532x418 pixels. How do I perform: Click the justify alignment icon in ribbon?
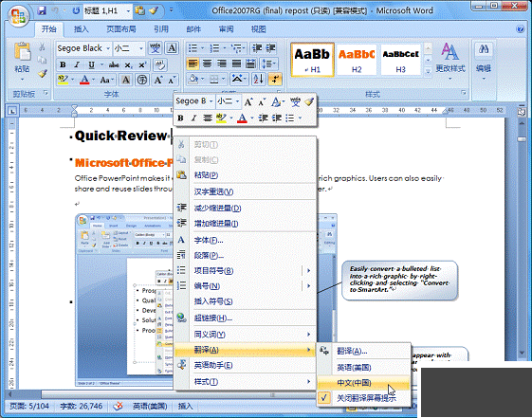(236, 64)
